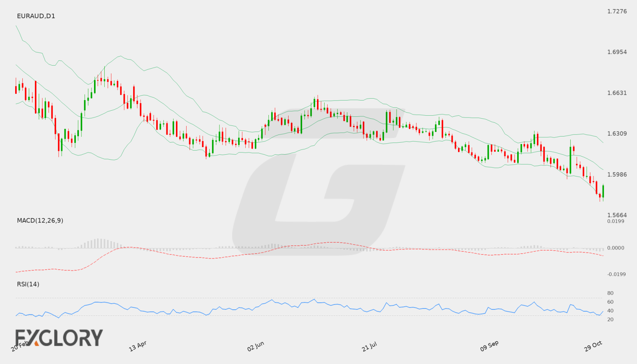Image resolution: width=637 pixels, height=364 pixels.
Task: Click the RSI 60 level label
Action: pos(610,302)
